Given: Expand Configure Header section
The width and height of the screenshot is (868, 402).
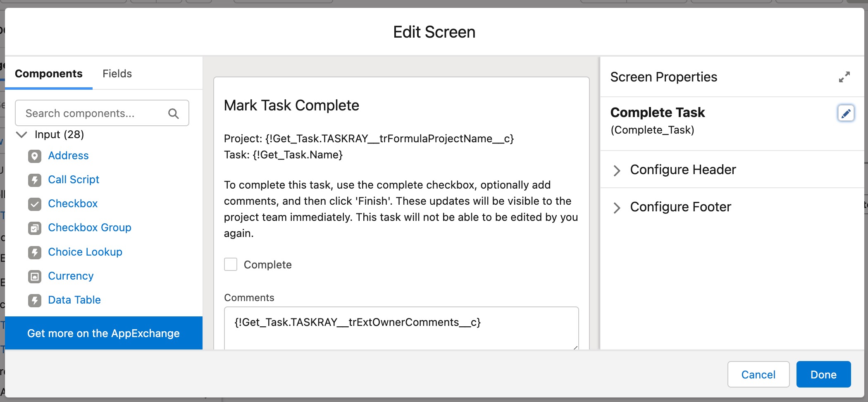Looking at the screenshot, I should tap(617, 170).
